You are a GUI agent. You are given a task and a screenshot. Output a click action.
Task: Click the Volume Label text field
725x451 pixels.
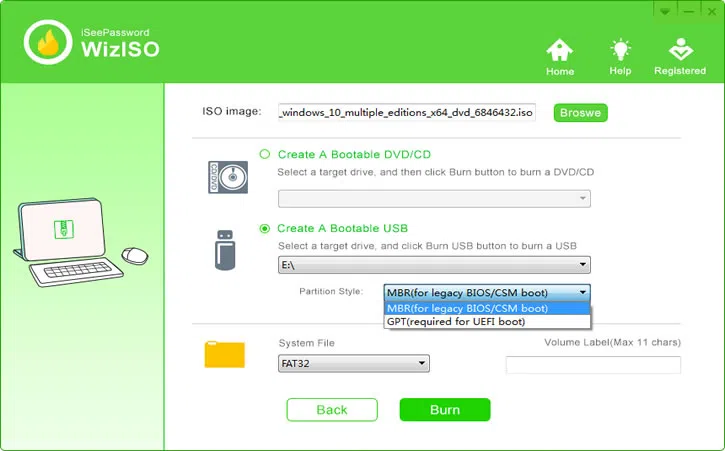(x=593, y=365)
